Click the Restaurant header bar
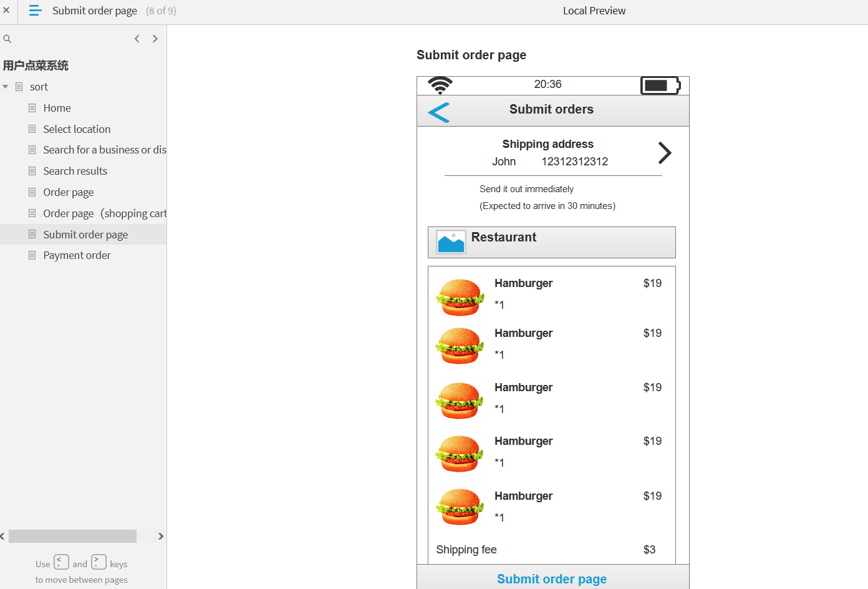 click(x=552, y=242)
